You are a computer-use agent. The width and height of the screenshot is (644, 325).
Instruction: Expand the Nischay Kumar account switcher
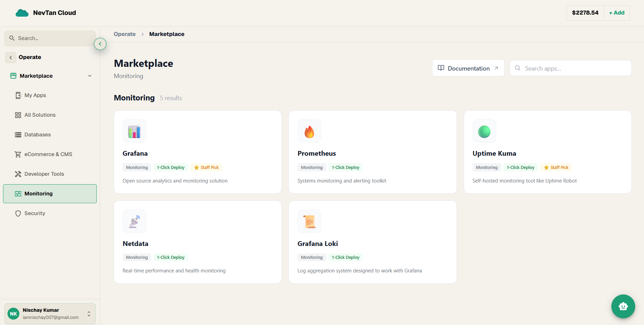[89, 314]
